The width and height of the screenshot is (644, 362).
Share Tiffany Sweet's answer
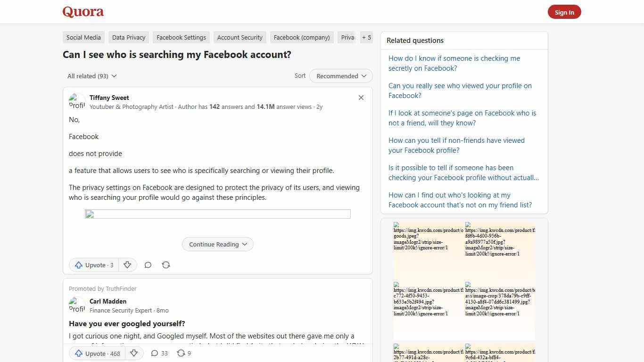(x=165, y=265)
